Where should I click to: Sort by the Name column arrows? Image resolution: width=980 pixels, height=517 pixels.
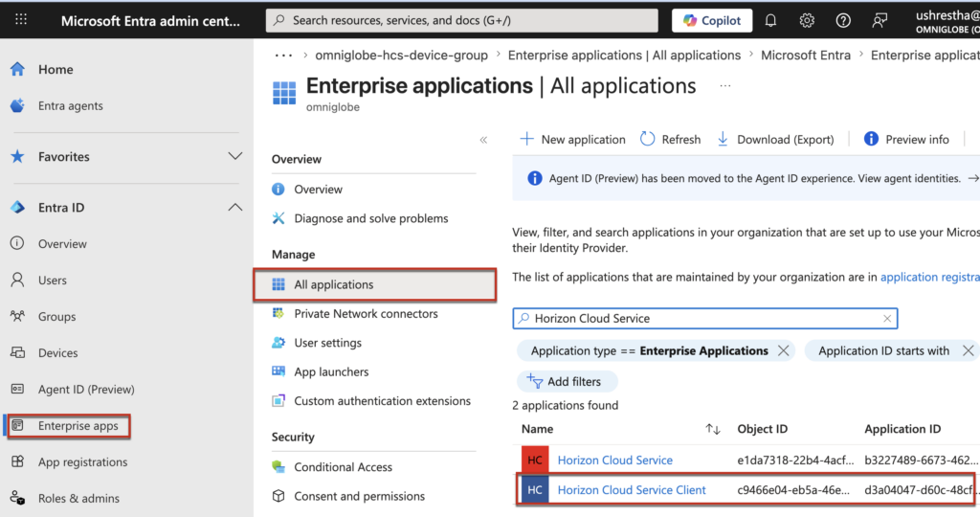(x=712, y=429)
